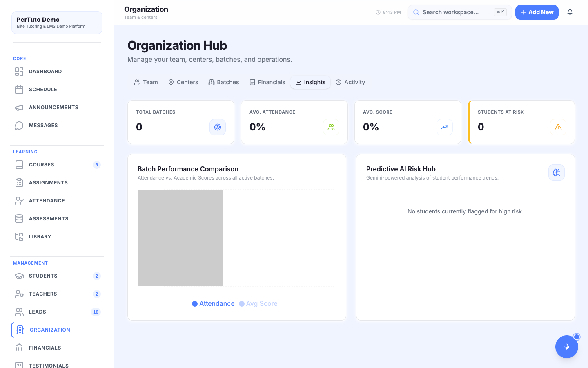Click the Dashboard sidebar label
Image resolution: width=588 pixels, height=368 pixels.
point(45,72)
